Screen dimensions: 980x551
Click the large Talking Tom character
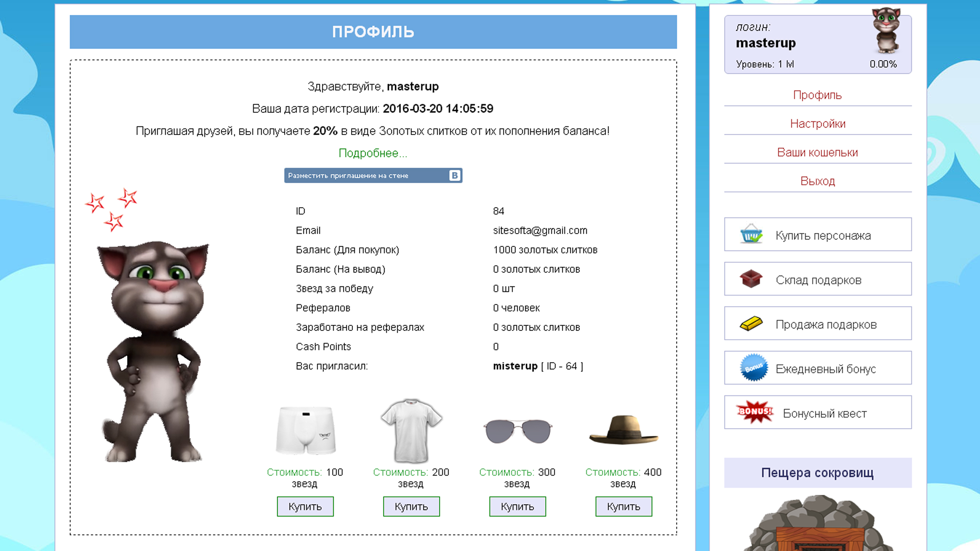pos(153,351)
